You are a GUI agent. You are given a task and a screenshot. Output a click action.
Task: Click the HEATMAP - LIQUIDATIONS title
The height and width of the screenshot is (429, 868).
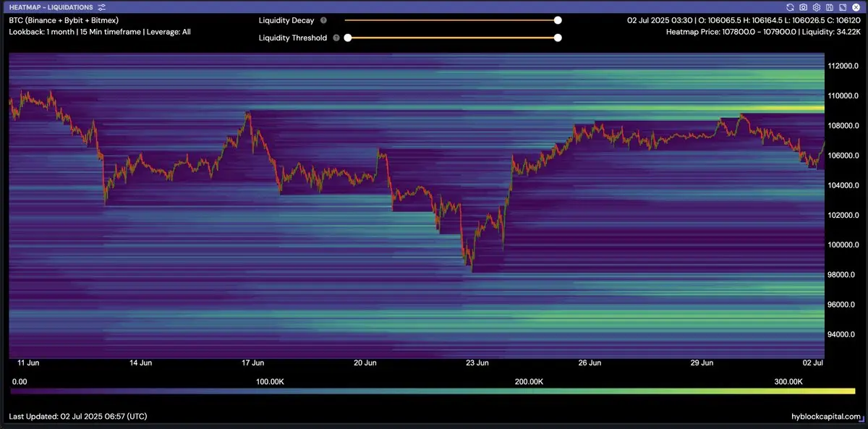pos(51,7)
